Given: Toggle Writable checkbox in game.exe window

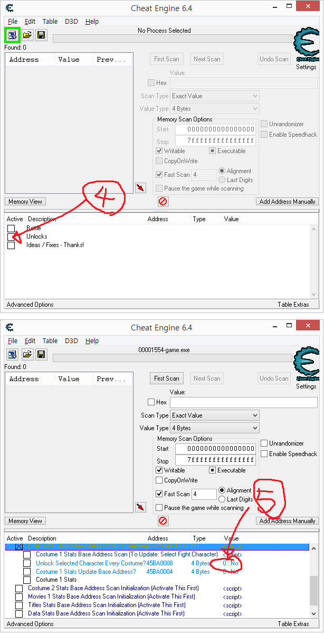Looking at the screenshot, I should coord(159,470).
